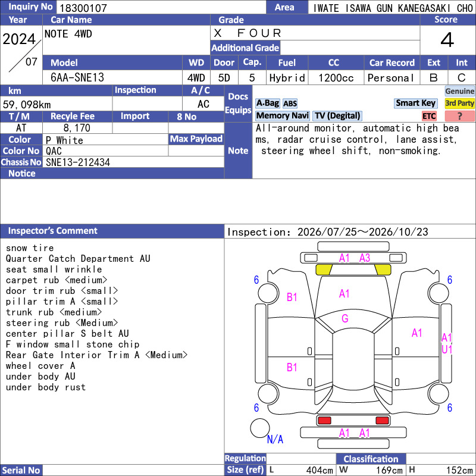Click the 5D door count value

(224, 78)
